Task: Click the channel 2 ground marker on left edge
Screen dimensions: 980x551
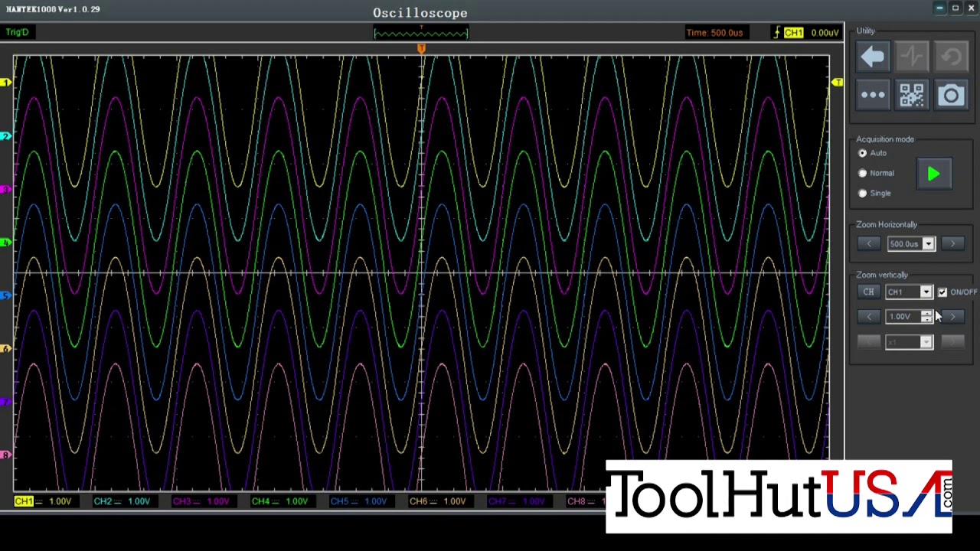Action: 6,135
